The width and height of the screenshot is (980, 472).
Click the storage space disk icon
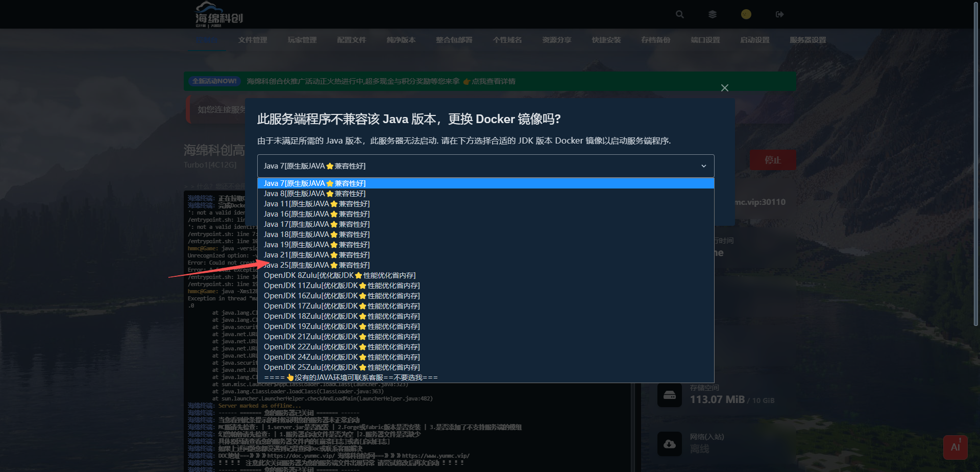pos(669,395)
